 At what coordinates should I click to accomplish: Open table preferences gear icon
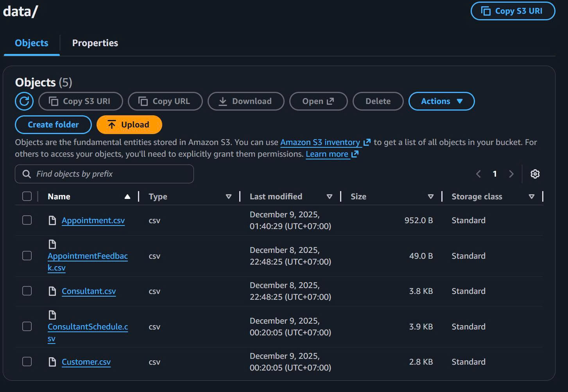point(535,174)
